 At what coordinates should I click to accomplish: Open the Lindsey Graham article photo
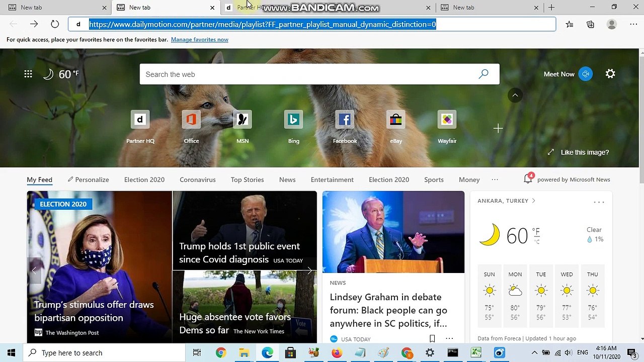[393, 232]
